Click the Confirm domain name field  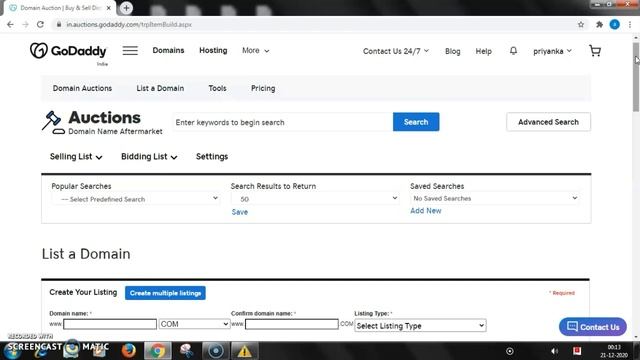coord(291,324)
